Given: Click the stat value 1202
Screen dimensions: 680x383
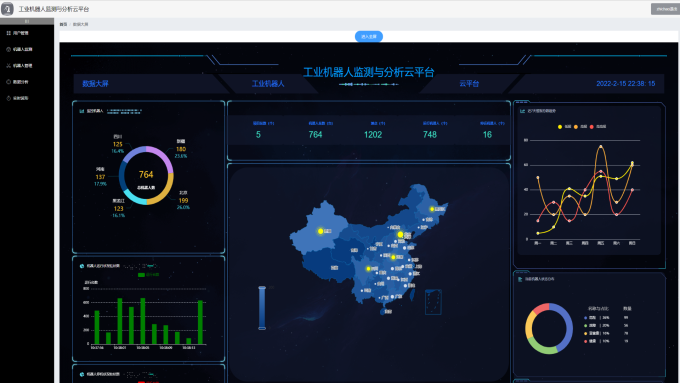Looking at the screenshot, I should pyautogui.click(x=373, y=134).
